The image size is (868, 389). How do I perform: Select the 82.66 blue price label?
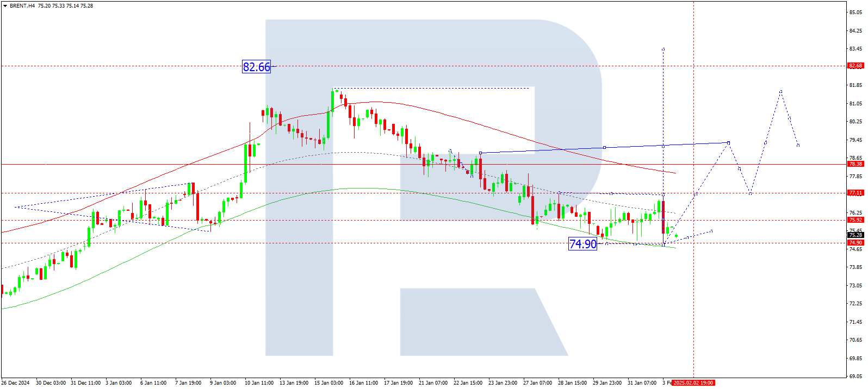pos(256,67)
